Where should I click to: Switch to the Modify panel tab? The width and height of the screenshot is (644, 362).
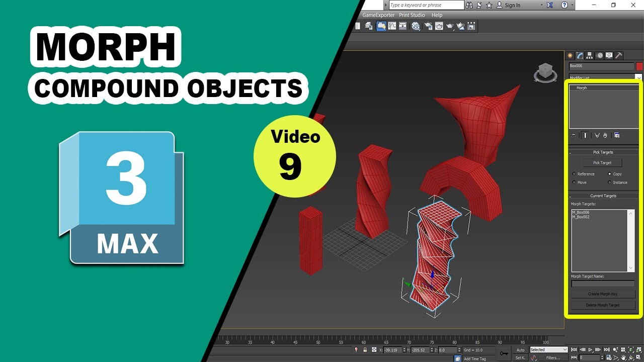coord(580,55)
